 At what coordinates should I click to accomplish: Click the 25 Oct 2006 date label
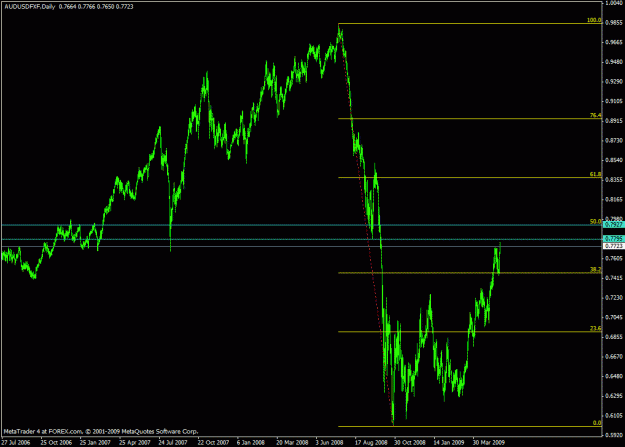point(56,443)
